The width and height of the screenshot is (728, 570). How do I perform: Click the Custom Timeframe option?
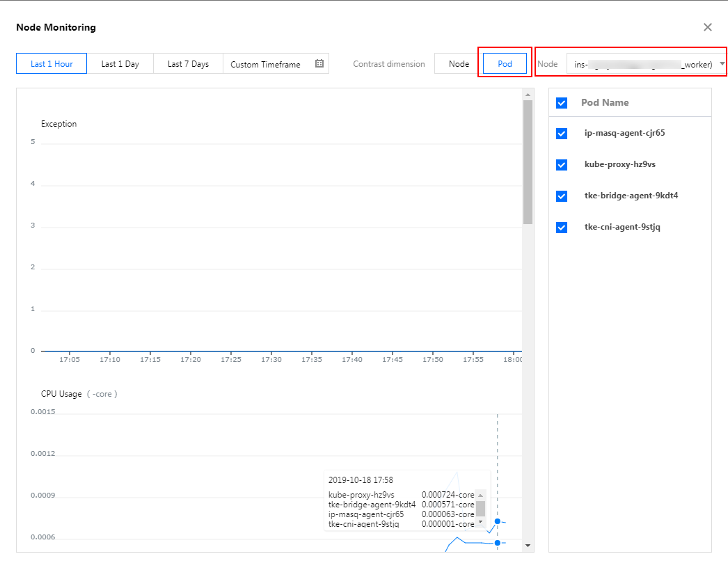(x=265, y=64)
